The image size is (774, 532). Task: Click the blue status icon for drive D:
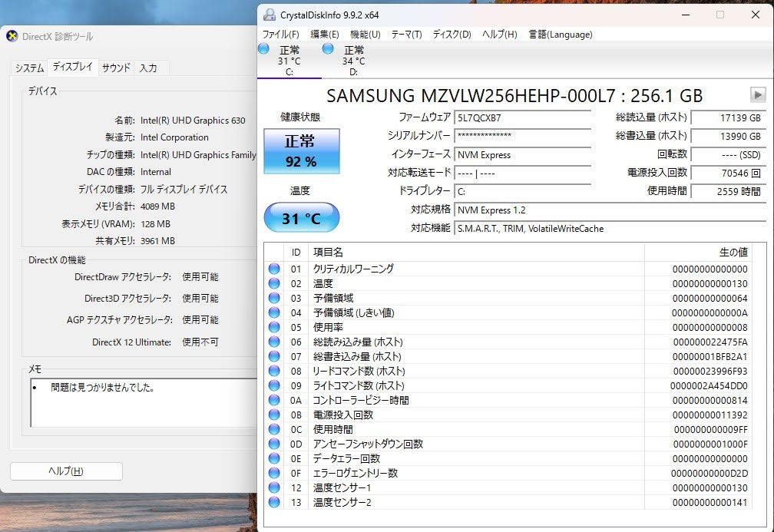(x=328, y=48)
